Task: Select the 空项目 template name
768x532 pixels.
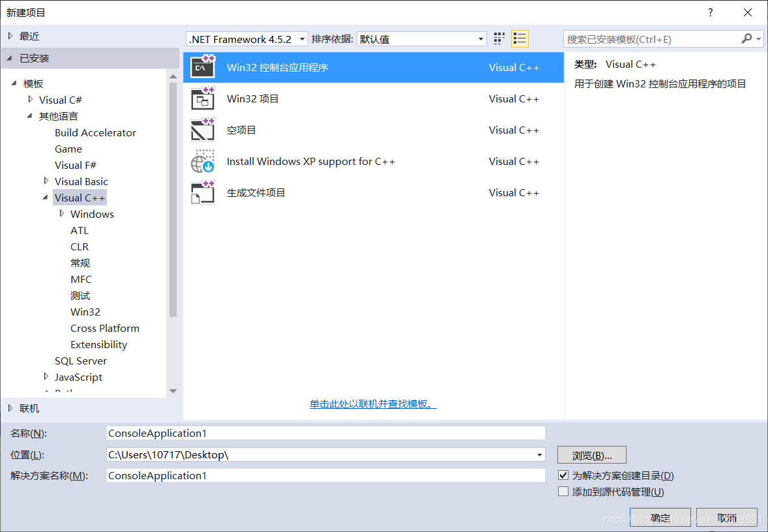Action: click(241, 130)
